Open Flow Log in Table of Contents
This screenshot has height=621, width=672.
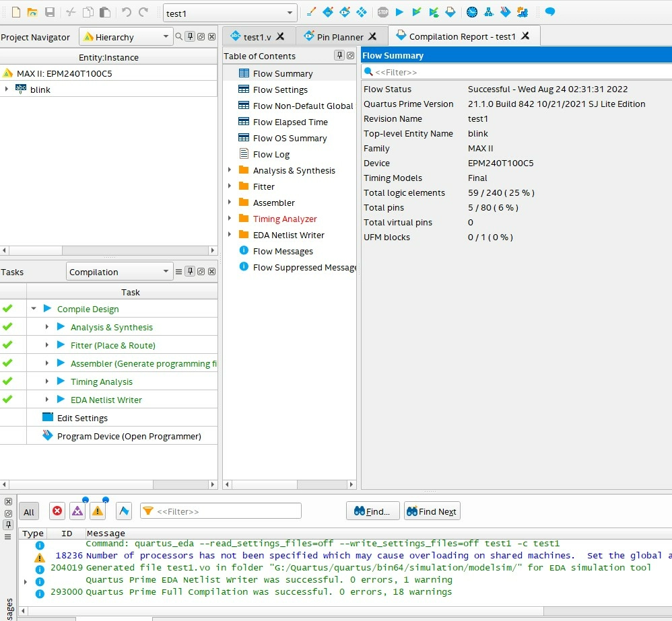271,154
